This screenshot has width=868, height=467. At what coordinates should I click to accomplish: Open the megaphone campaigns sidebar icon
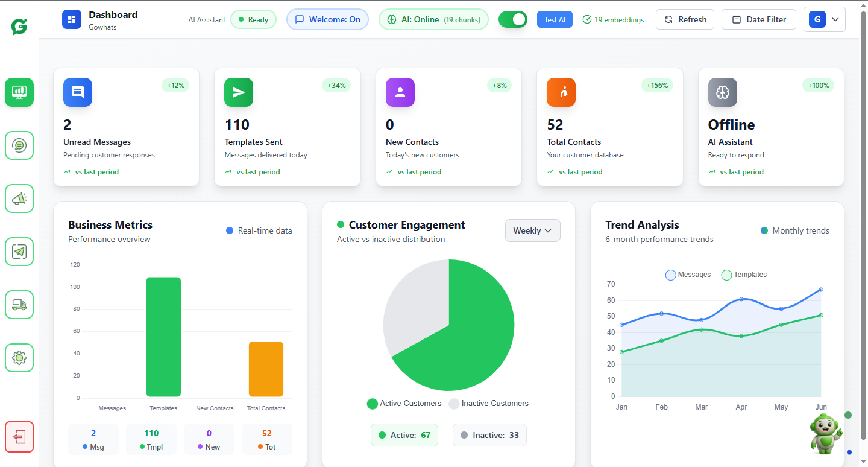tap(19, 199)
